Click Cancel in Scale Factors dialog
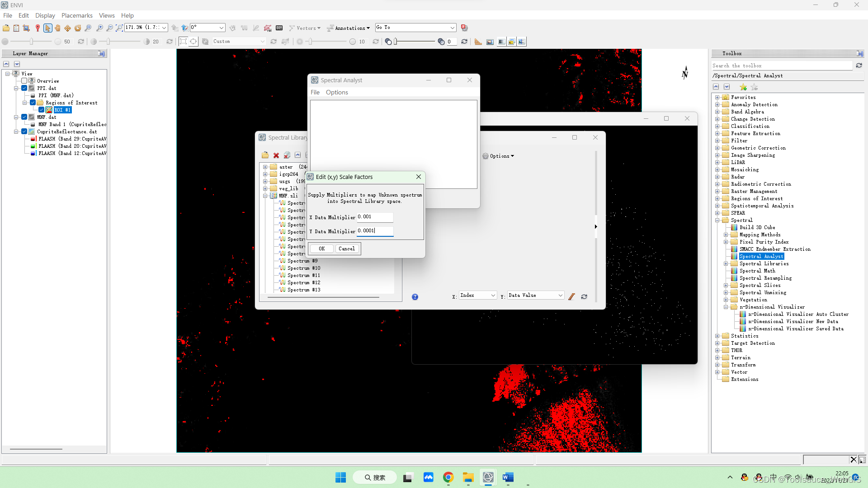This screenshot has width=868, height=488. 347,249
